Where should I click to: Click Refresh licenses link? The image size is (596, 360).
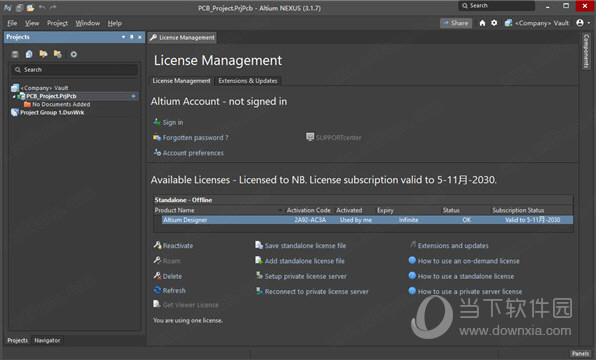[x=174, y=290]
